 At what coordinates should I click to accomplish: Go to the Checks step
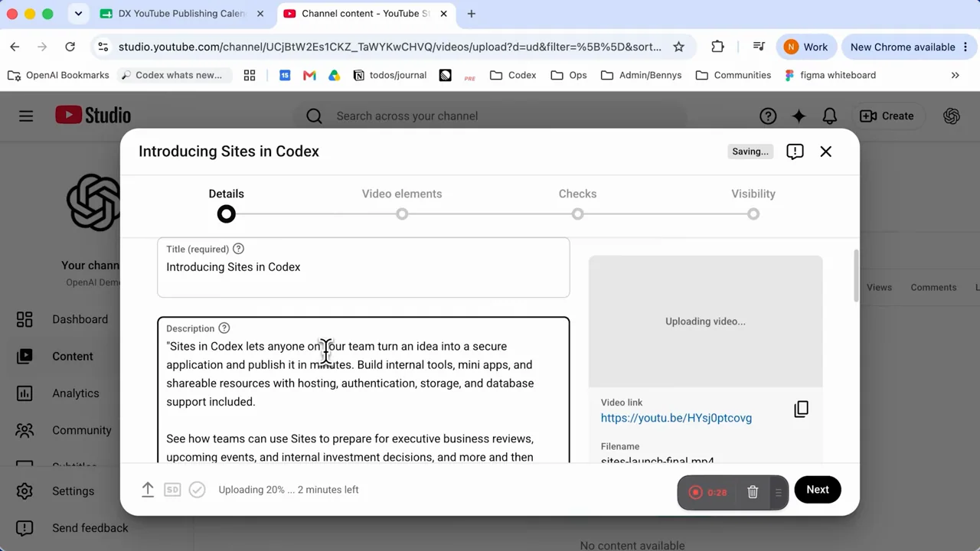click(x=577, y=203)
